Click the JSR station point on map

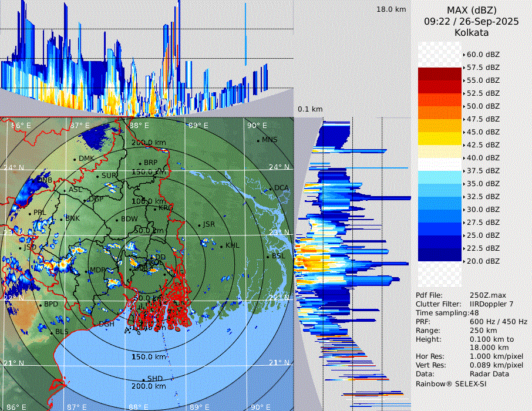199,225
